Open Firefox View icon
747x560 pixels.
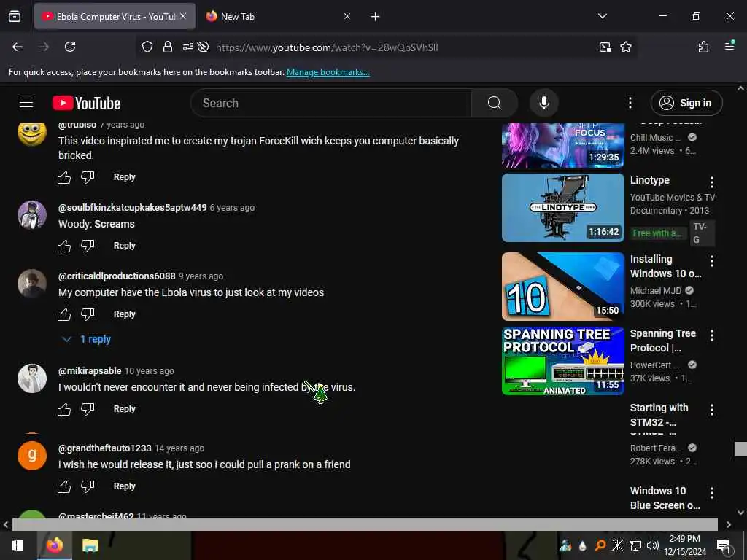tap(15, 16)
